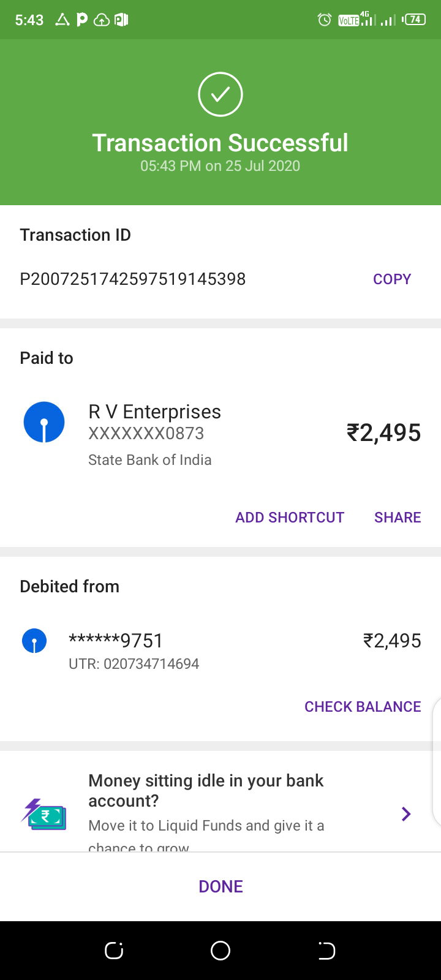Tap the cloud upload status bar icon
The image size is (441, 980).
click(x=102, y=20)
